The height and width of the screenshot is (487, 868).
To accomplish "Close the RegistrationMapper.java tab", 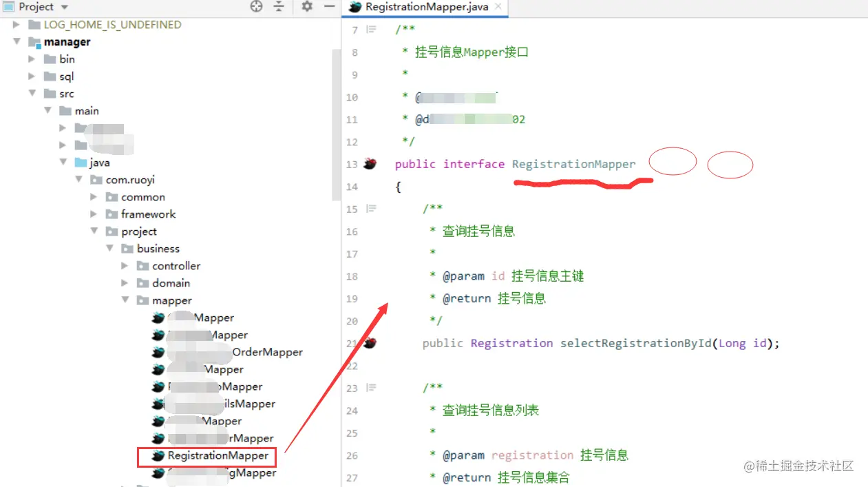I will [498, 7].
